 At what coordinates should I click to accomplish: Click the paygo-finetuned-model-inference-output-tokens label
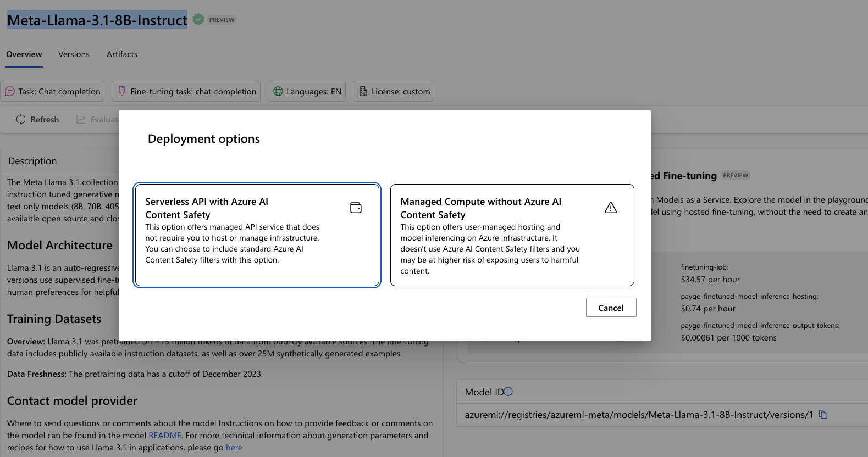pos(760,326)
